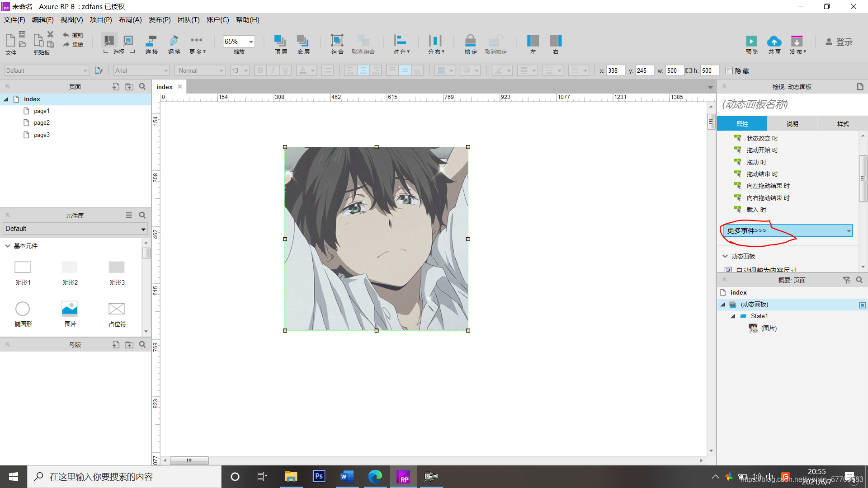Open the Default widget library dropdown
Viewport: 868px width, 488px height.
[x=75, y=229]
